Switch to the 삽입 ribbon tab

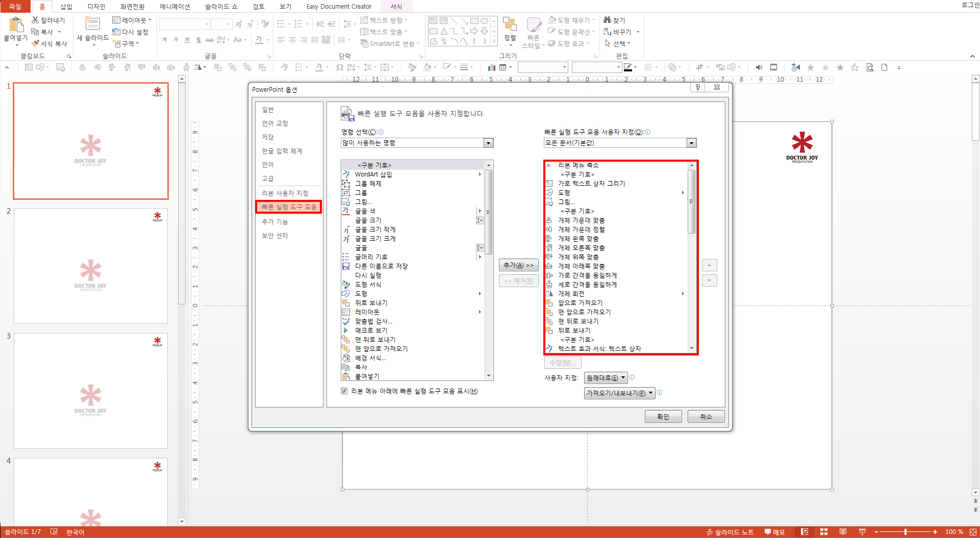pos(66,6)
